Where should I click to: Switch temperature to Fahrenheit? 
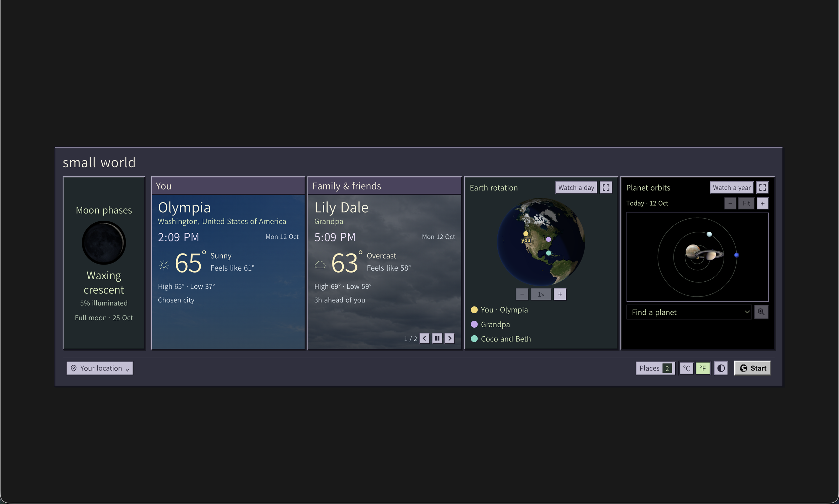703,368
